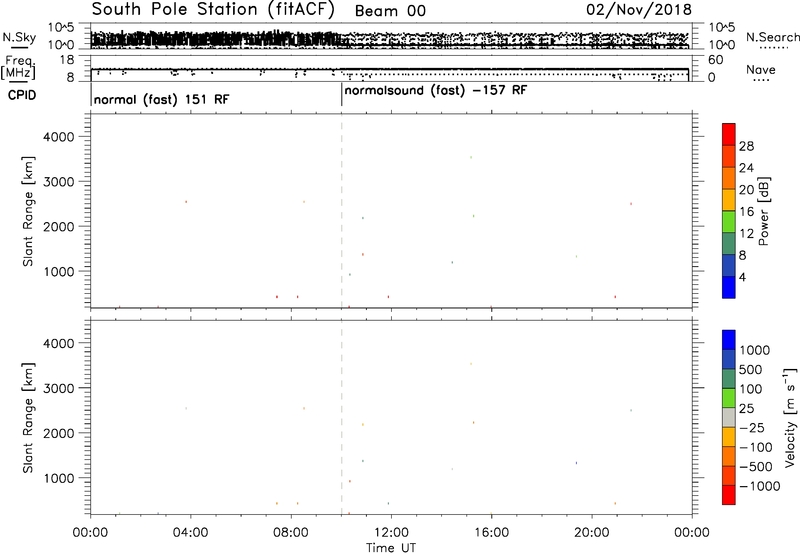Screen dimensions: 800x554
Task: Click the 'Time UT' axis title
Action: (391, 548)
